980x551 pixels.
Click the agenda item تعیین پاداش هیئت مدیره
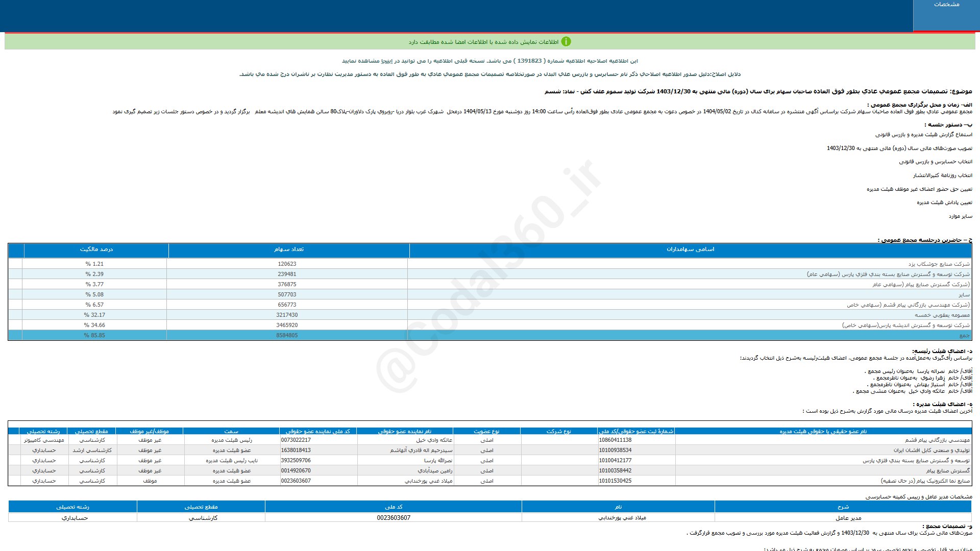pyautogui.click(x=944, y=203)
